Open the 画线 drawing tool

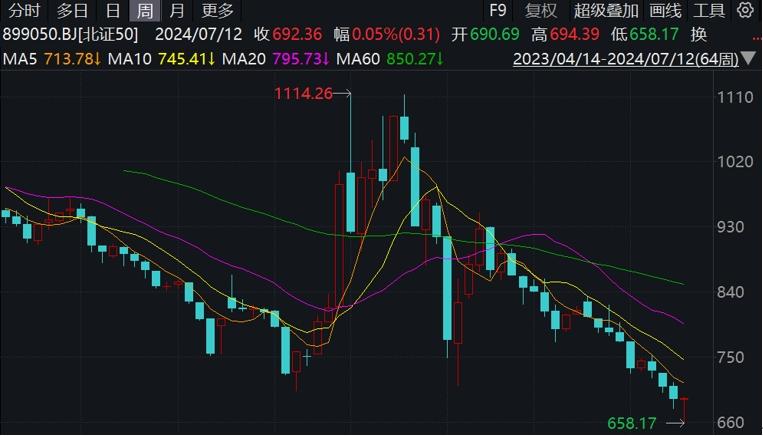click(665, 11)
